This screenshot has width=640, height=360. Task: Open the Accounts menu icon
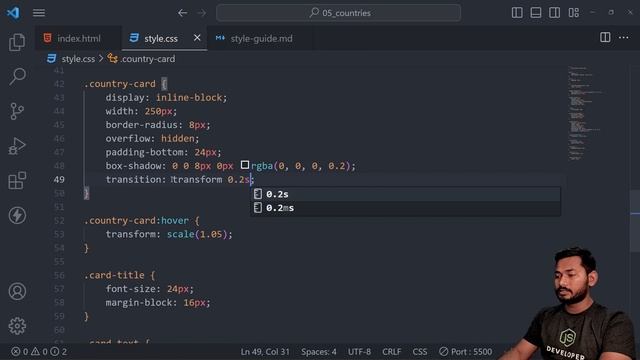point(17,291)
